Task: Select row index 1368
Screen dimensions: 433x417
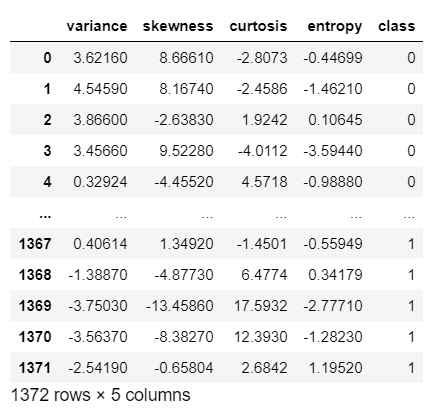Action: 35,275
